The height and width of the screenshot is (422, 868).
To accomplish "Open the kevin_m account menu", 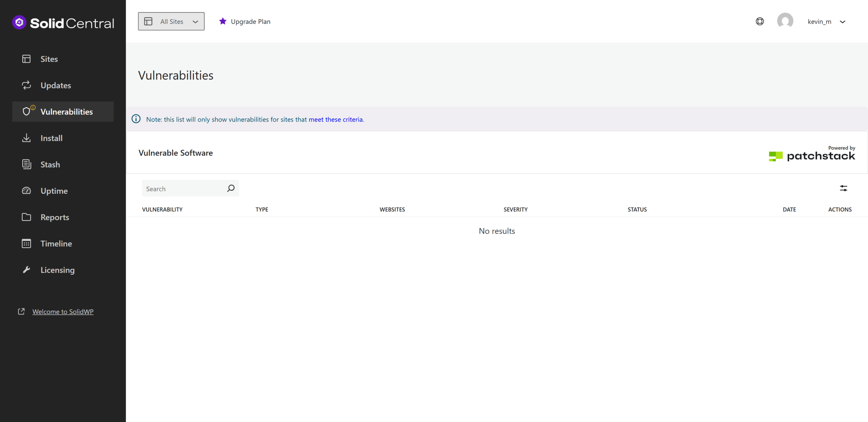I will click(827, 21).
